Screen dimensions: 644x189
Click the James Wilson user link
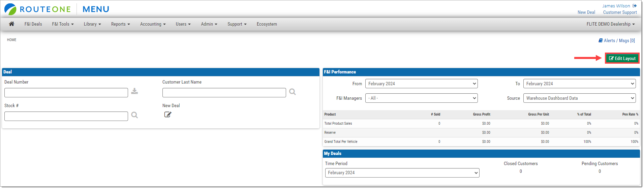pos(616,6)
